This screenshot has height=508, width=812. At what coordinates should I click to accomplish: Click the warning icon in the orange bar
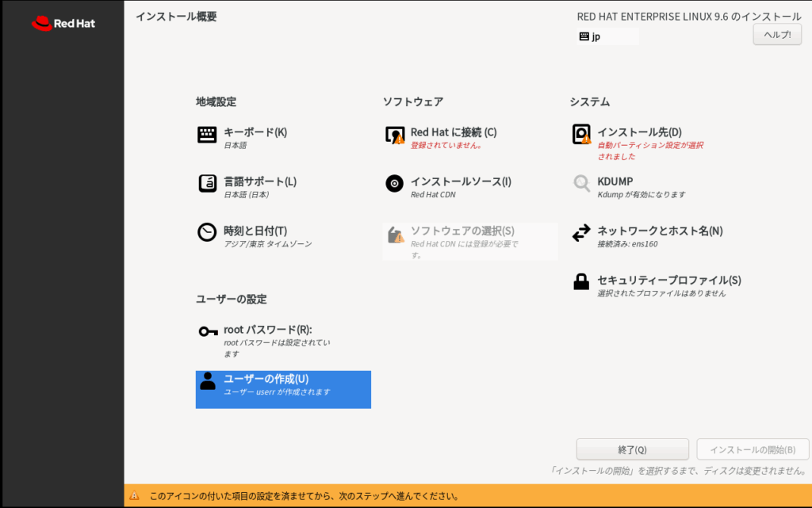tap(134, 496)
